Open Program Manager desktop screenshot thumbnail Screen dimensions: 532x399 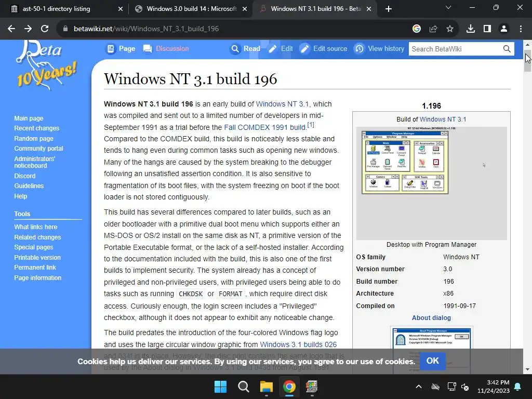(x=432, y=183)
